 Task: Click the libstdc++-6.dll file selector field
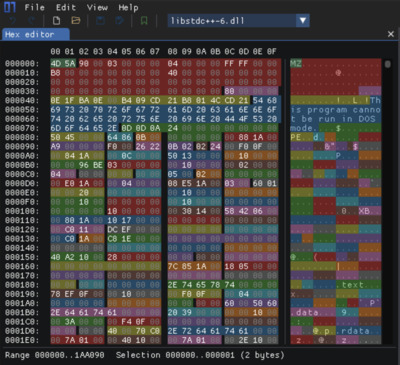[232, 21]
